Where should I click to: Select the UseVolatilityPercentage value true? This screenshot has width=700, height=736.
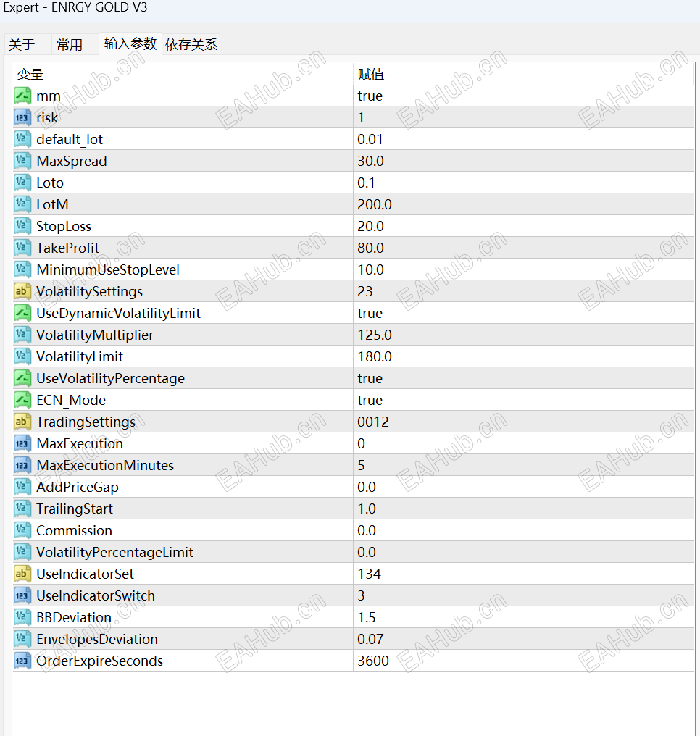(x=370, y=378)
